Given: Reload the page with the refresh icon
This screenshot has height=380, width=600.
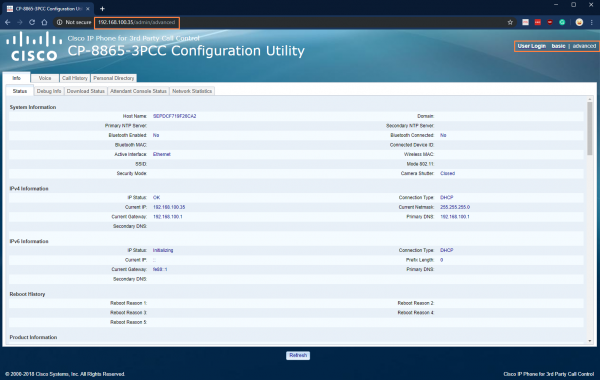Looking at the screenshot, I should pos(32,22).
